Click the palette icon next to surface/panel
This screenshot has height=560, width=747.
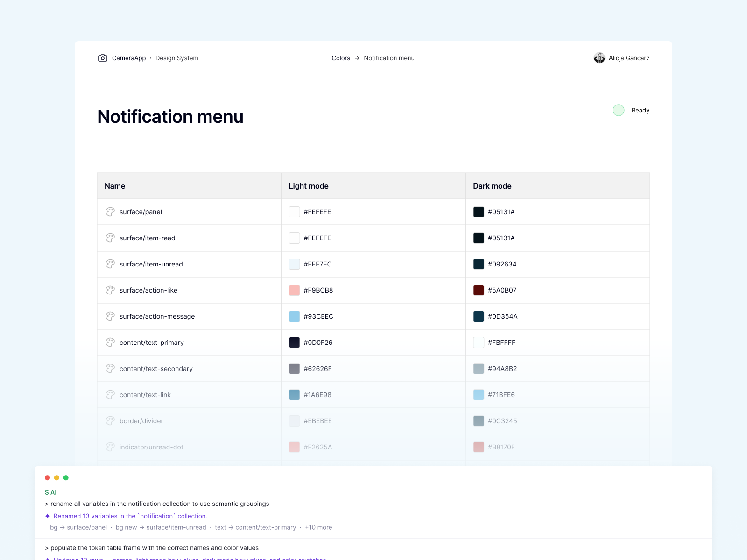[x=110, y=211]
